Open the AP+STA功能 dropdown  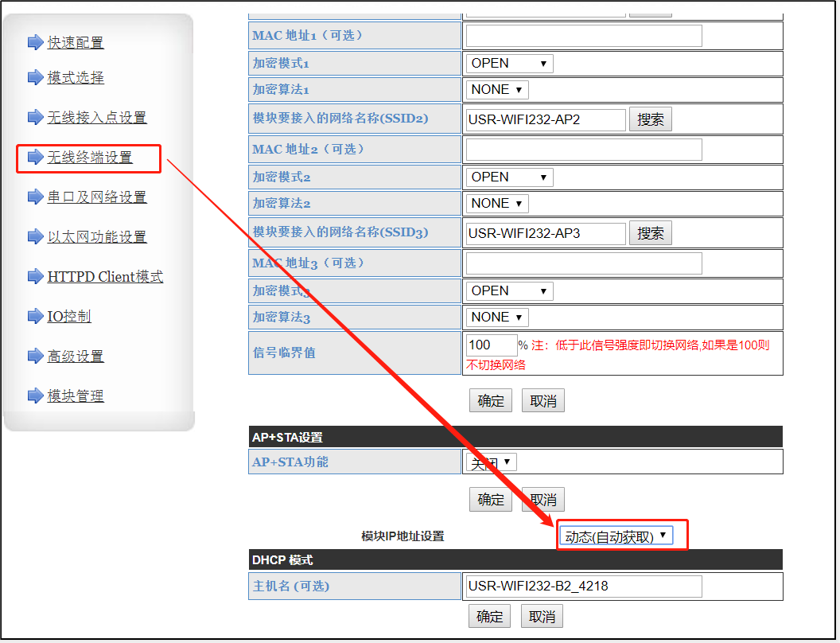tap(491, 462)
